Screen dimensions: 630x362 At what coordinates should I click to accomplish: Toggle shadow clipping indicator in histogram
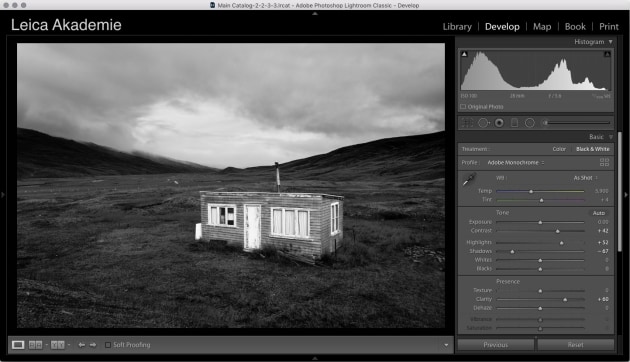pos(464,54)
